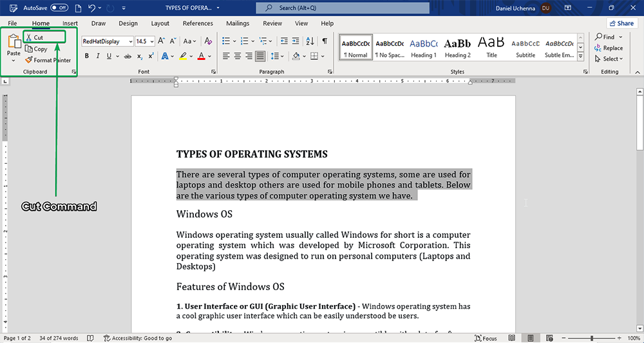Click the Grow Font size icon

point(162,41)
